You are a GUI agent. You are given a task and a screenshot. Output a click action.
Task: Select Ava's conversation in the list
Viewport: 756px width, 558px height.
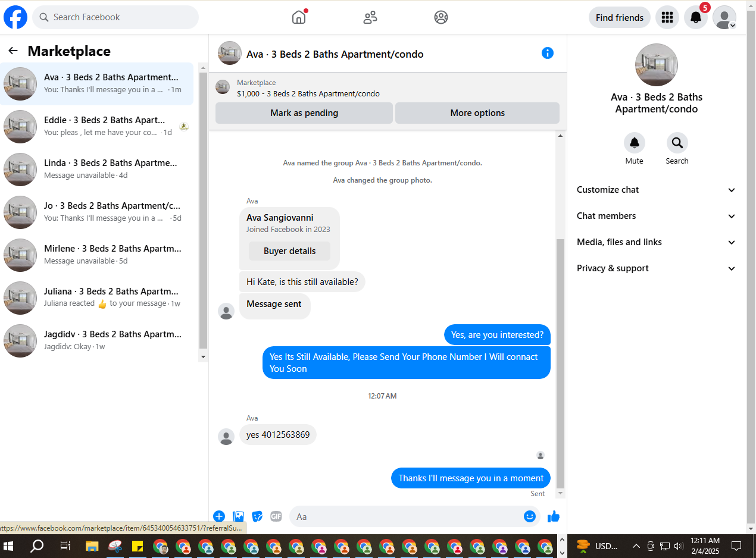point(97,84)
